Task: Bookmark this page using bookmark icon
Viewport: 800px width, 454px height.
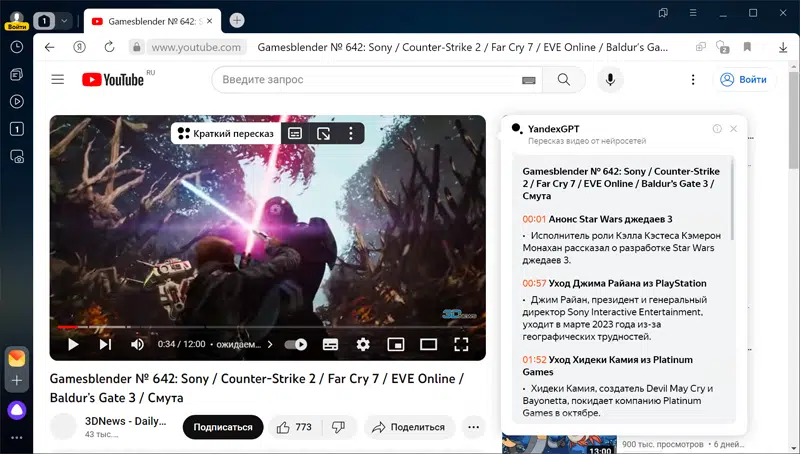Action: (747, 47)
